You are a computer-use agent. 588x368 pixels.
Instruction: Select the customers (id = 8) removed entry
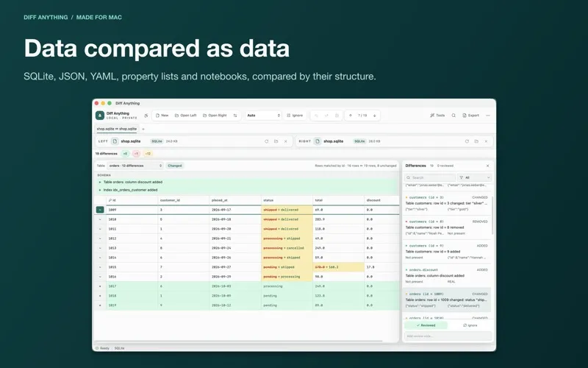tap(447, 227)
